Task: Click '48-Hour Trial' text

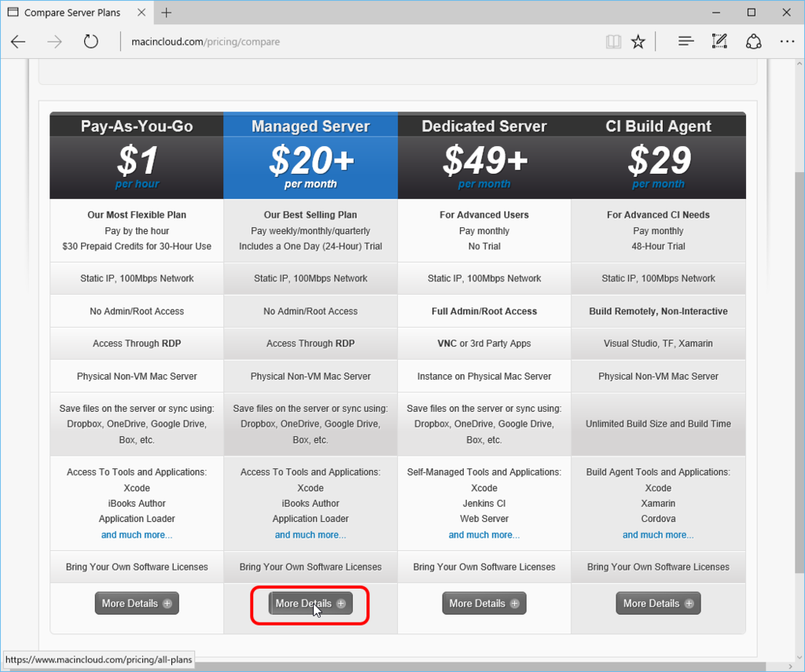Action: pyautogui.click(x=658, y=247)
